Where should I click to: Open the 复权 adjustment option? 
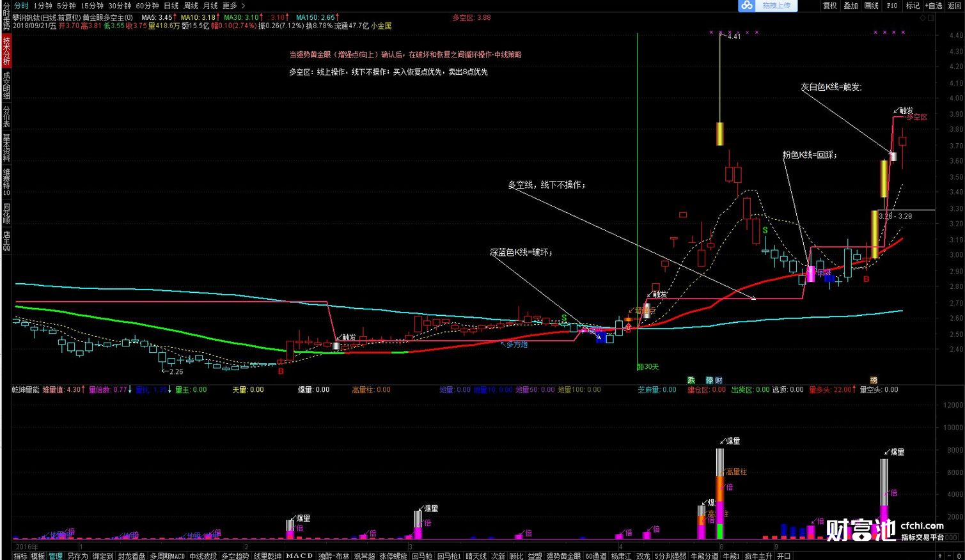830,5
